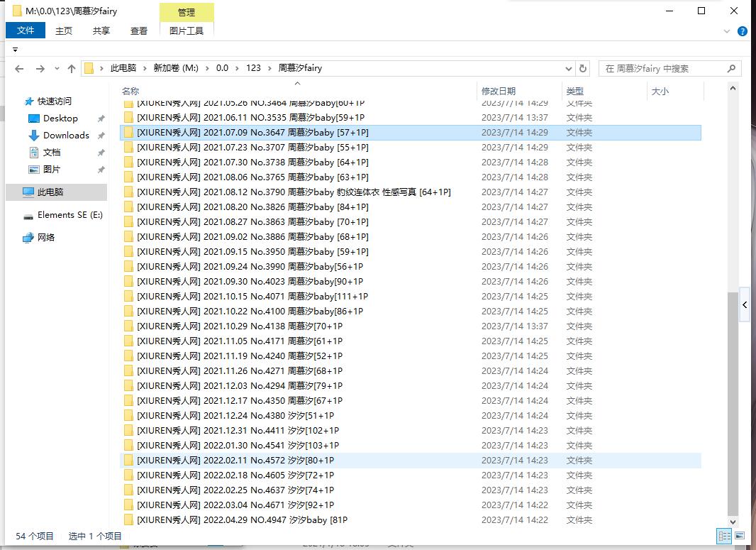The width and height of the screenshot is (756, 550).
Task: Open the Help question mark icon
Action: click(743, 31)
